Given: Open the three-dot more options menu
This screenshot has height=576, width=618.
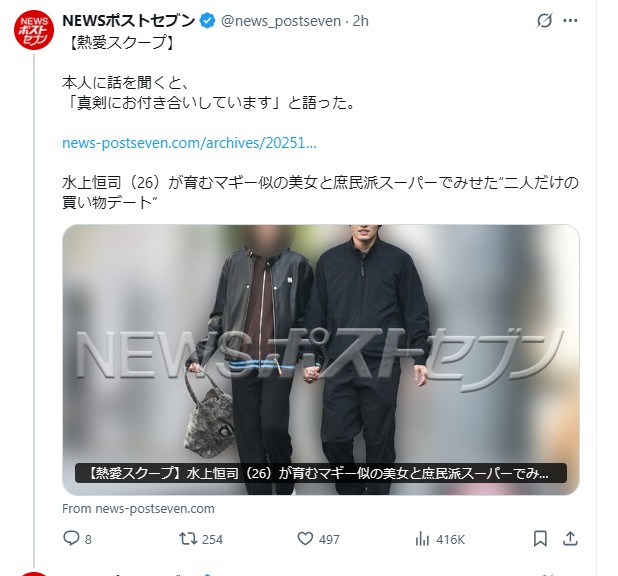Looking at the screenshot, I should coord(570,21).
